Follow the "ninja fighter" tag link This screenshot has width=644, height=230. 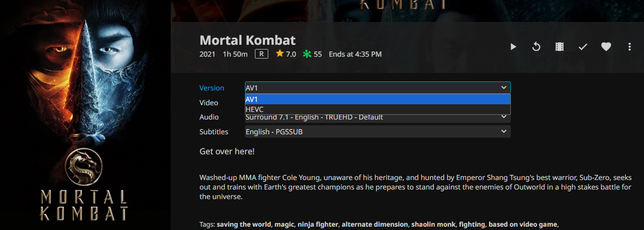(x=318, y=224)
